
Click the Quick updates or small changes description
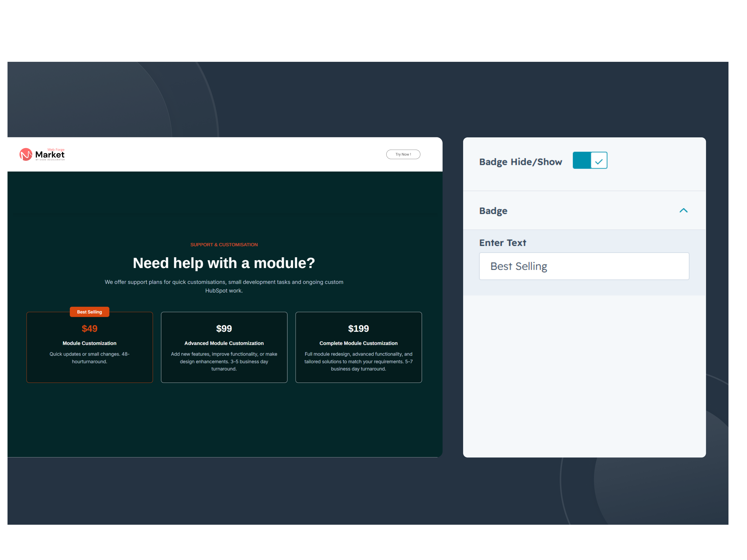tap(89, 358)
